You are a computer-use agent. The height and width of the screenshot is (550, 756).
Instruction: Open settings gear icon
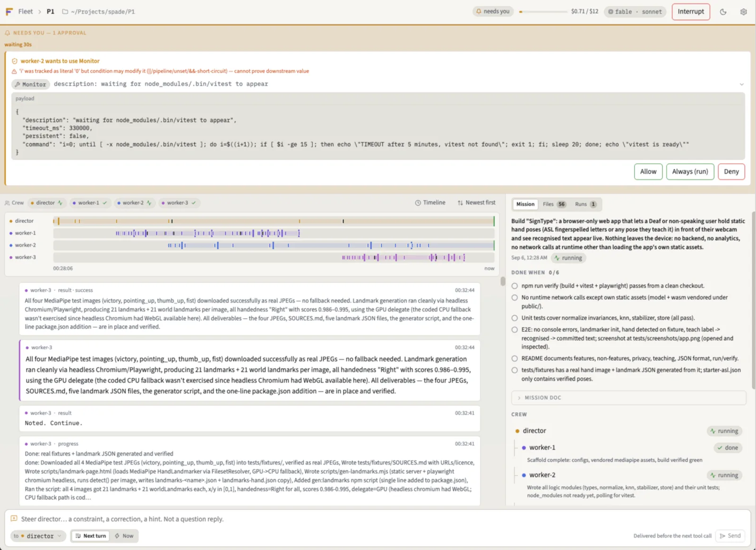(x=743, y=12)
